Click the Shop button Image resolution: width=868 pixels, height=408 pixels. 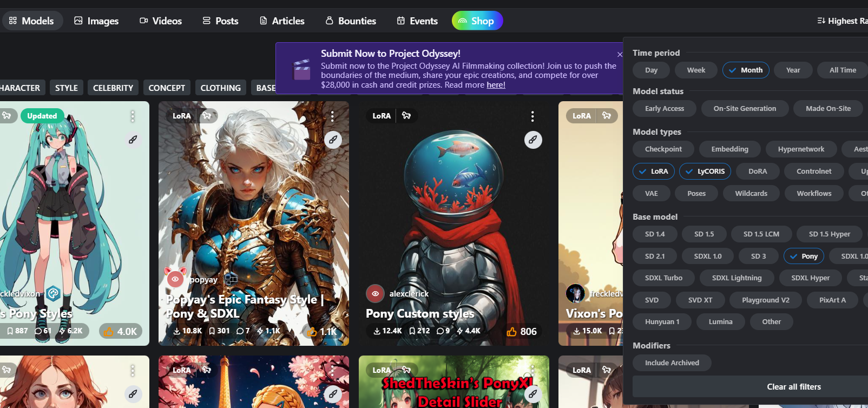[x=477, y=21]
